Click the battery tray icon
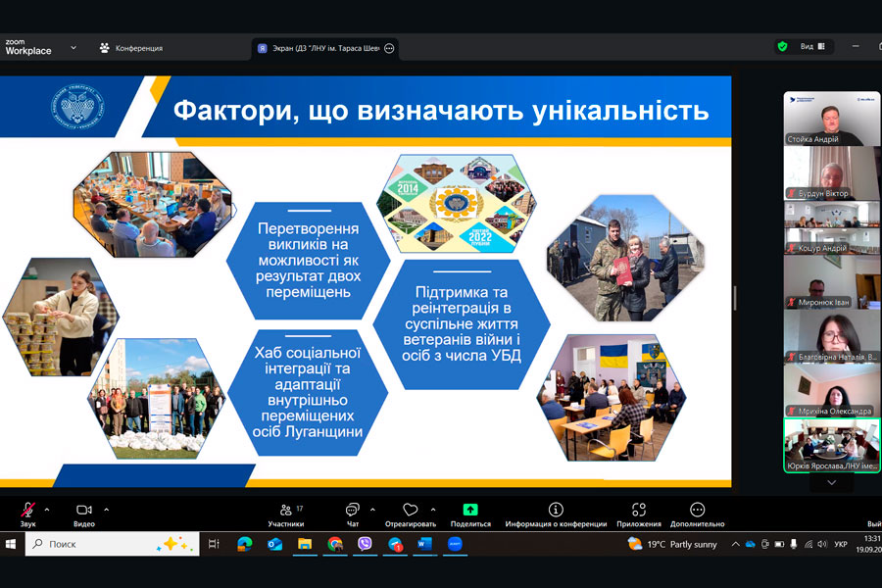 click(780, 544)
